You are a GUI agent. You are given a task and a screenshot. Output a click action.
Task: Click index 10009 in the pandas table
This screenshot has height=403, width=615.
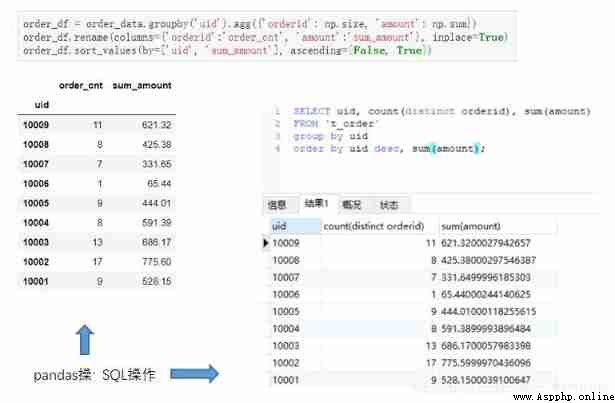pyautogui.click(x=36, y=125)
